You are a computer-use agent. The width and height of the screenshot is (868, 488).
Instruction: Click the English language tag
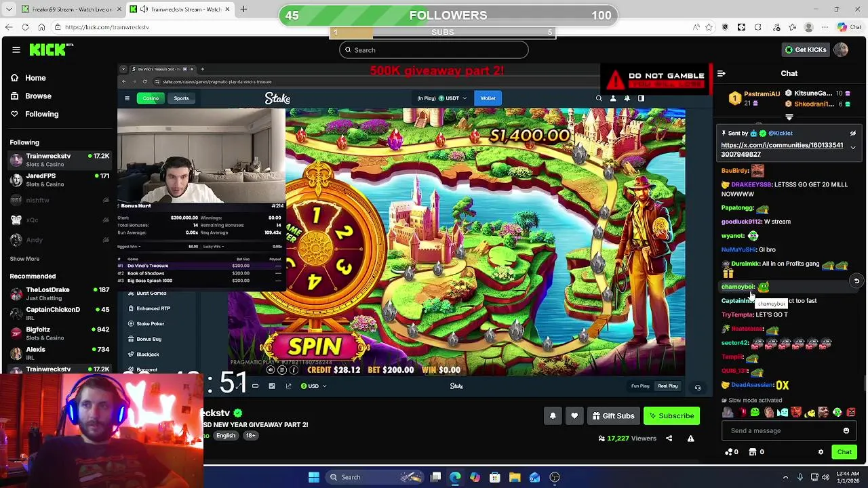coord(226,436)
